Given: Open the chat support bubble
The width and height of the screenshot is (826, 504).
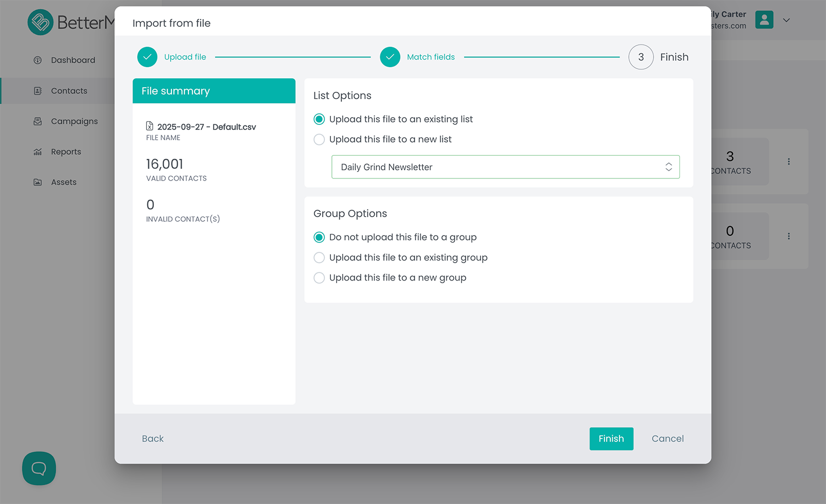Looking at the screenshot, I should (39, 468).
